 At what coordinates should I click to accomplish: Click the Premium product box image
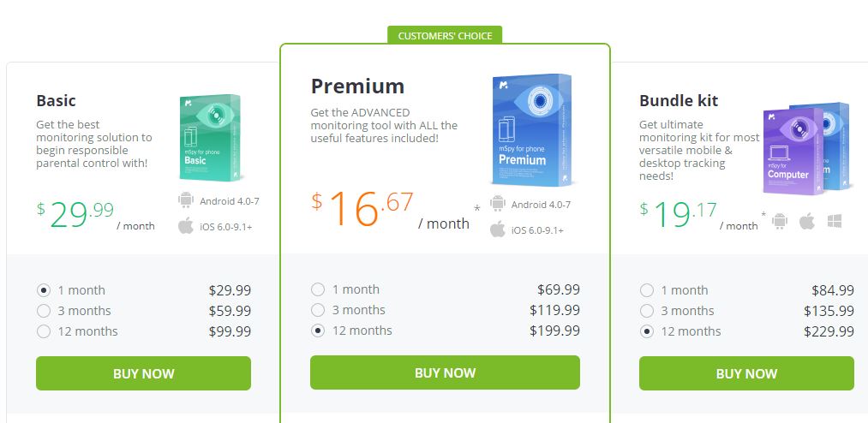[x=531, y=131]
